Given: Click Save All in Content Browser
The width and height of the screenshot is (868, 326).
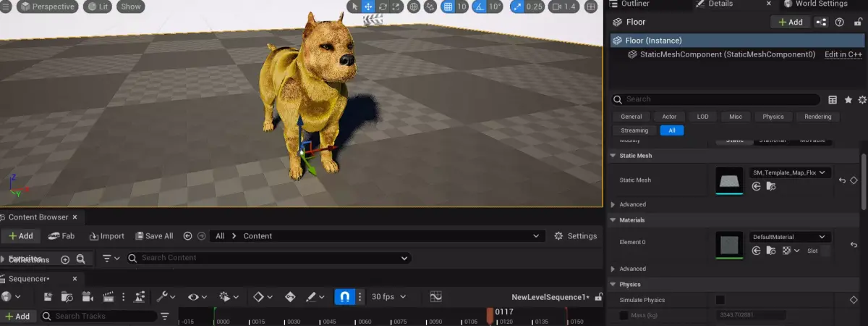Looking at the screenshot, I should pyautogui.click(x=153, y=236).
